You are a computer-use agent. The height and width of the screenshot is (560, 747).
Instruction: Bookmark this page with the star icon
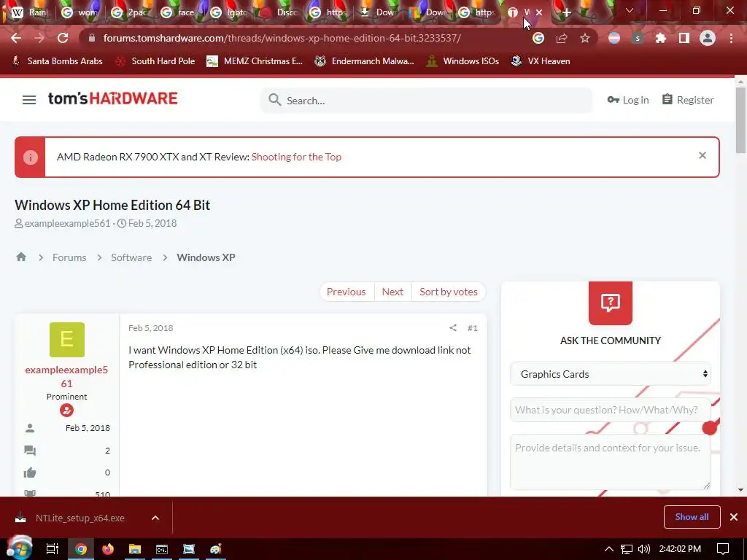point(585,38)
